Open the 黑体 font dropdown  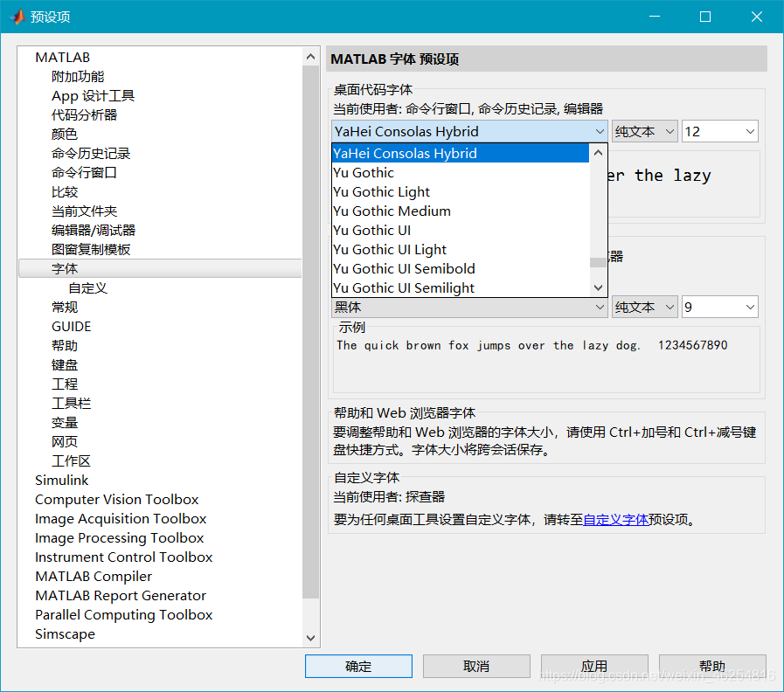[469, 307]
